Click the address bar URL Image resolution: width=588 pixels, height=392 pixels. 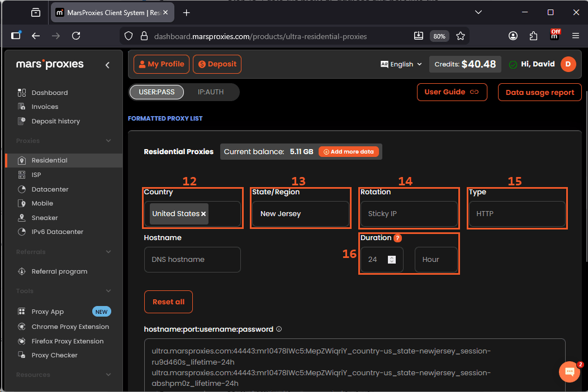(260, 36)
